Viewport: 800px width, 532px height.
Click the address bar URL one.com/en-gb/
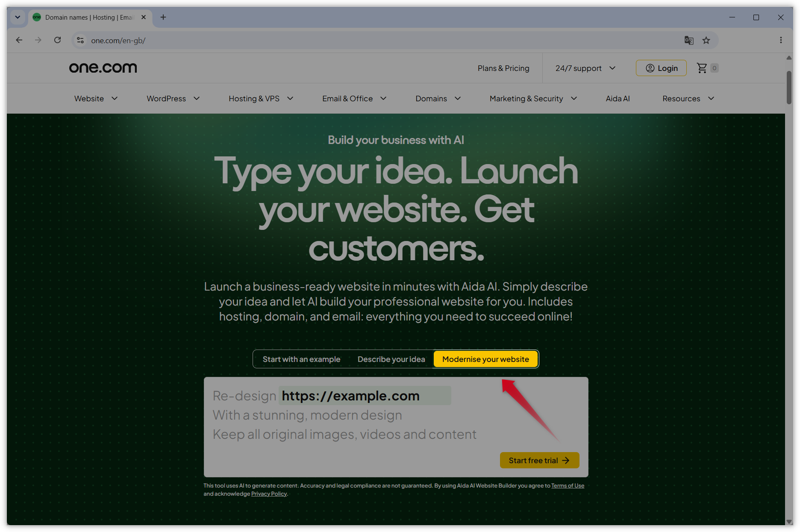[118, 41]
